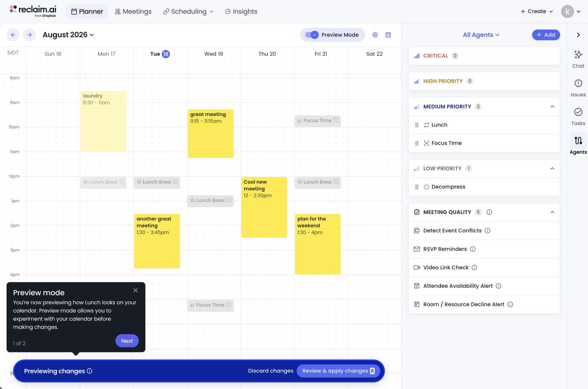
Task: Open the All Agents filter dropdown
Action: click(481, 35)
